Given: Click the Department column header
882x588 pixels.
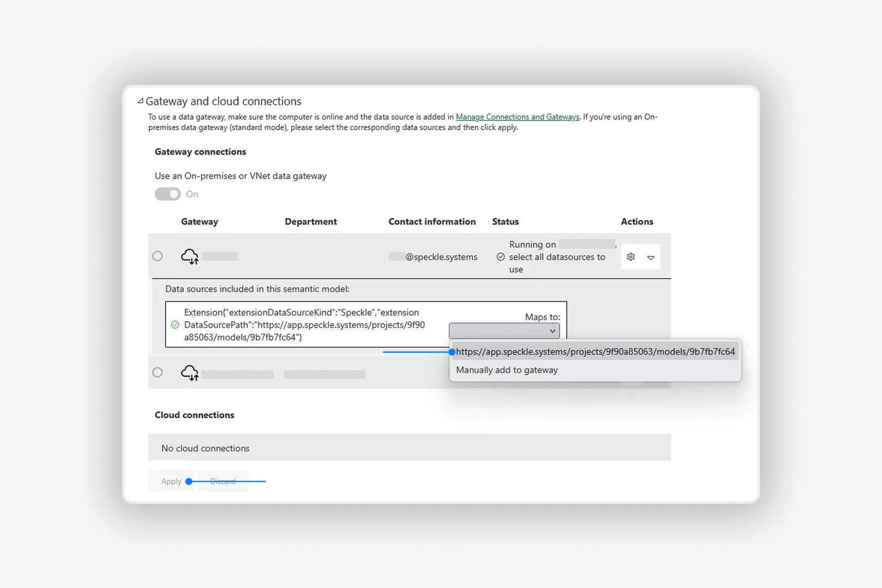Looking at the screenshot, I should pos(311,222).
